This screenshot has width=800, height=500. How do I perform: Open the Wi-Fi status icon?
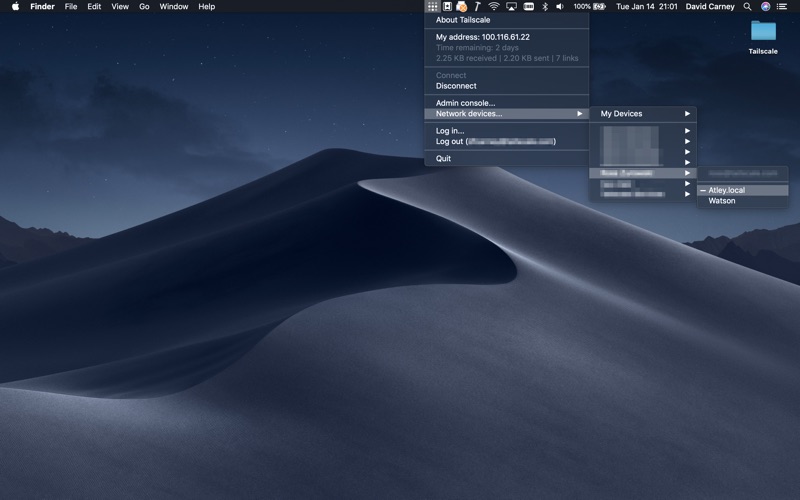(494, 6)
